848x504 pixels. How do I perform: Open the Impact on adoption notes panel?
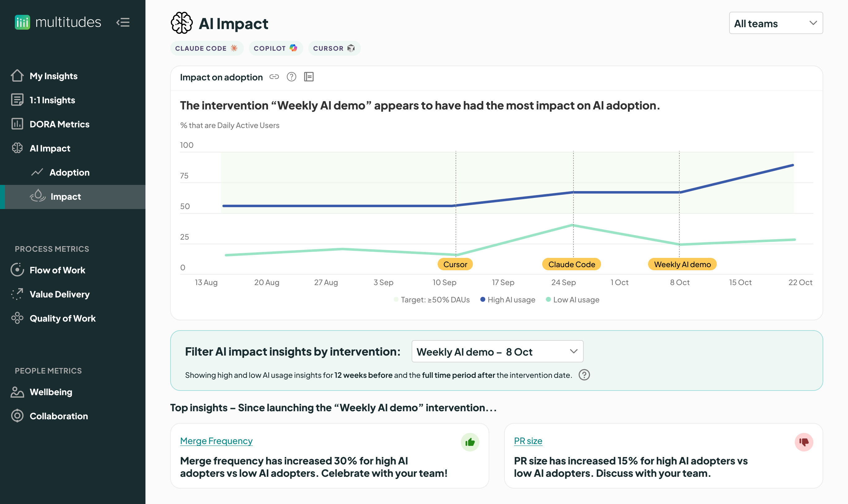[309, 77]
